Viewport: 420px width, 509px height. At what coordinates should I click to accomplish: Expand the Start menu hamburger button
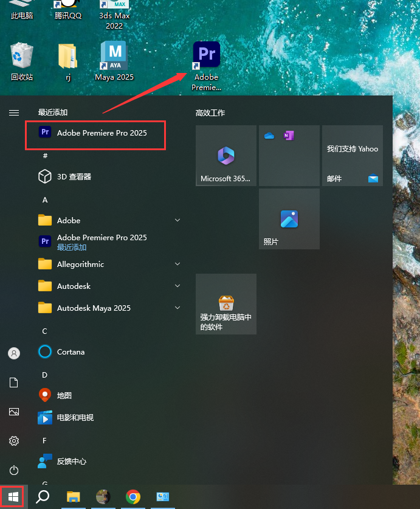[14, 113]
